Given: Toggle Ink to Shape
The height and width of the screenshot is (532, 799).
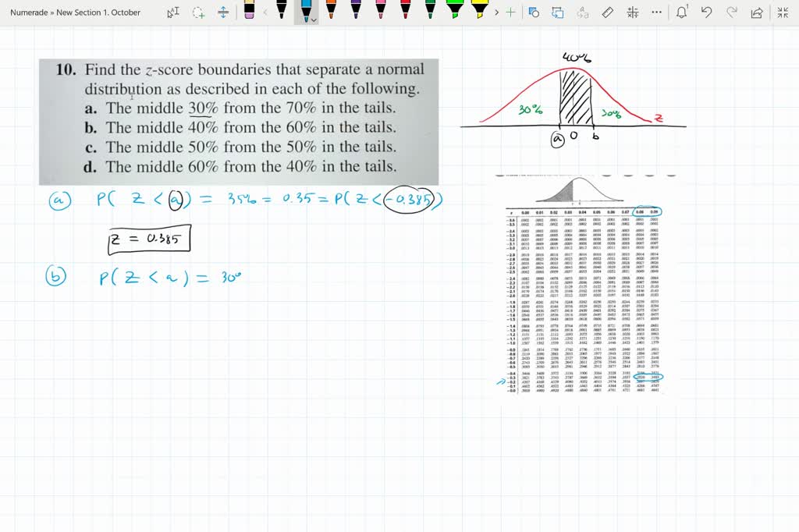Looking at the screenshot, I should (558, 12).
